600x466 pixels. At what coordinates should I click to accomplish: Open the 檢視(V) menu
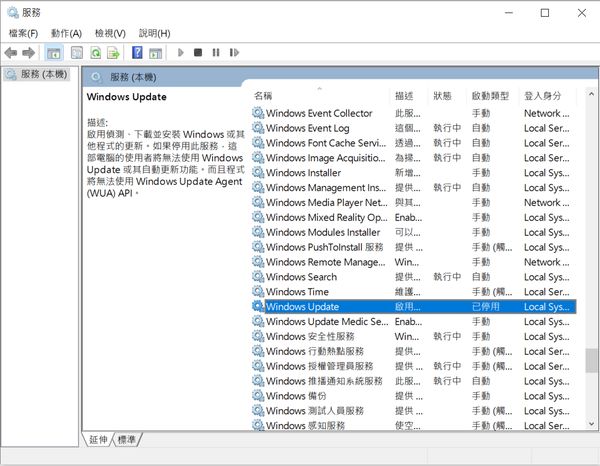110,34
